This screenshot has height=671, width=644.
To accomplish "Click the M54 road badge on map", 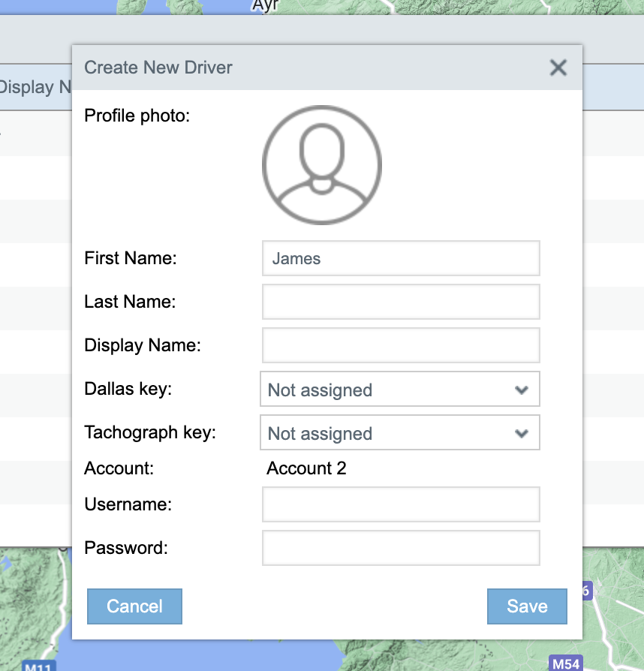I will [x=565, y=663].
